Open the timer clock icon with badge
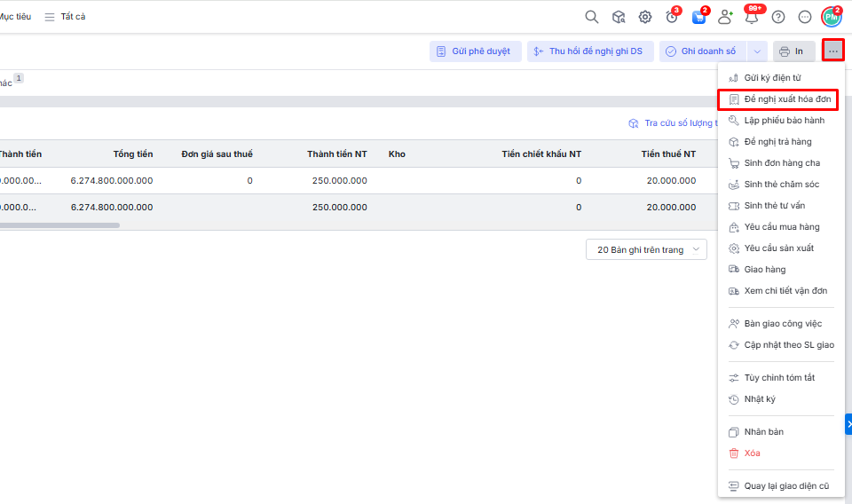This screenshot has height=504, width=852. click(672, 17)
